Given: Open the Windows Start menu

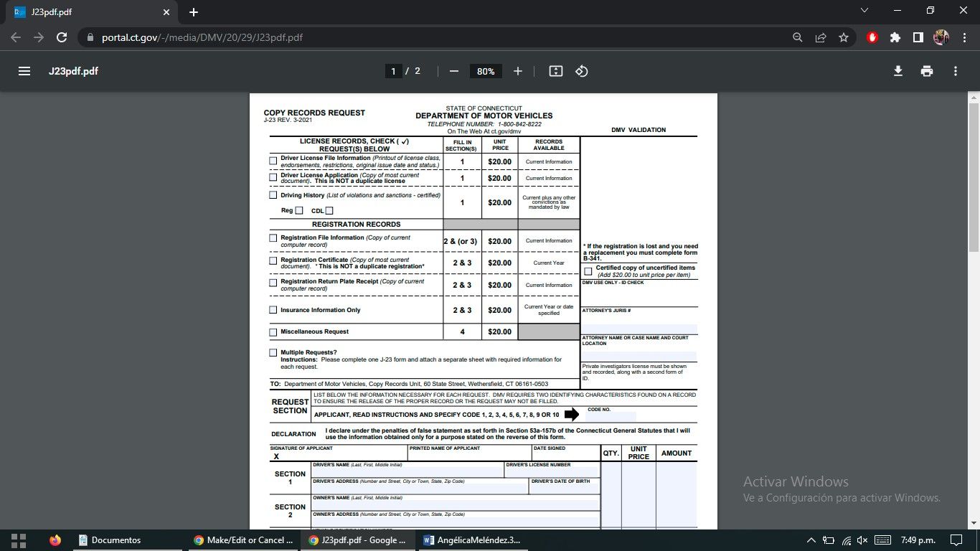Looking at the screenshot, I should pos(17,540).
